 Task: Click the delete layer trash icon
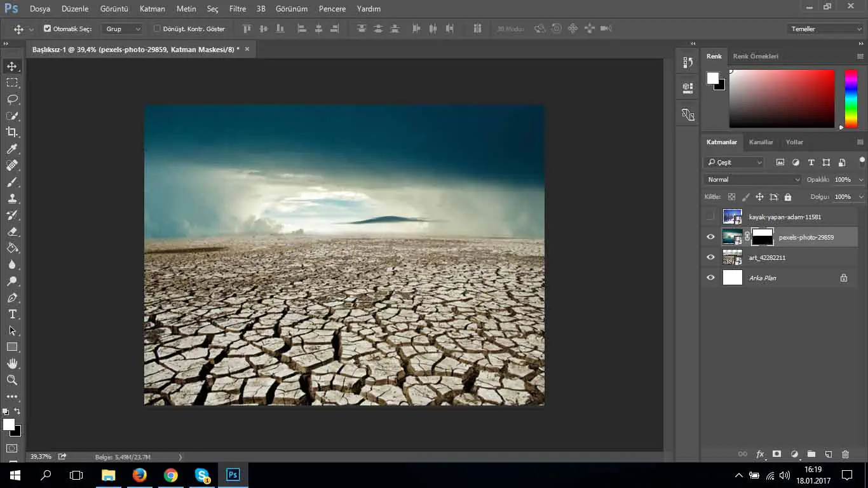pos(845,454)
